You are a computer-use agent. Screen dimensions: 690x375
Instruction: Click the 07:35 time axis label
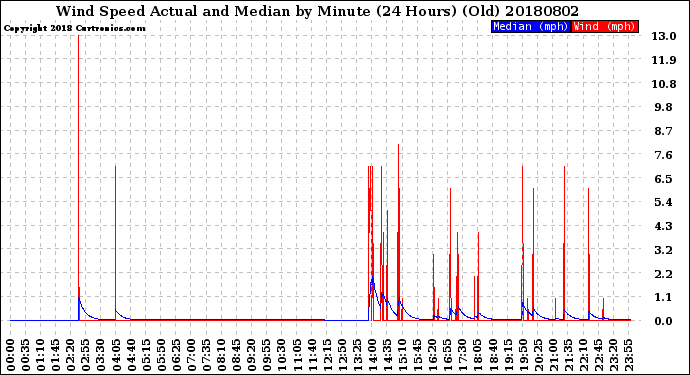[207, 355]
